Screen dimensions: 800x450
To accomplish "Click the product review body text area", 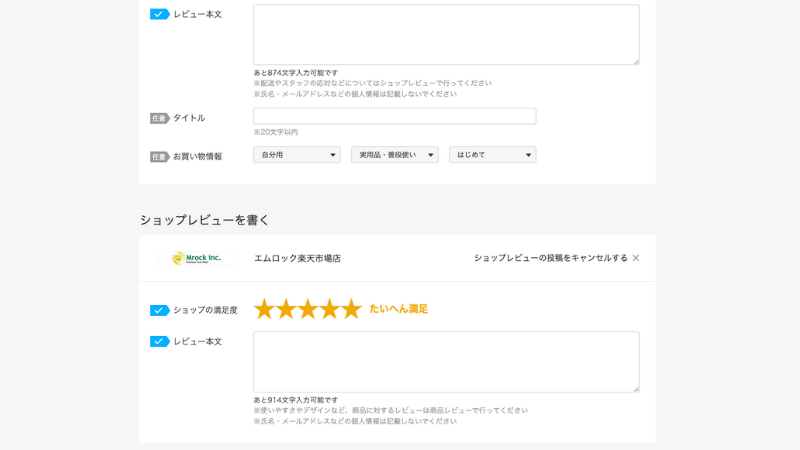I will click(446, 35).
